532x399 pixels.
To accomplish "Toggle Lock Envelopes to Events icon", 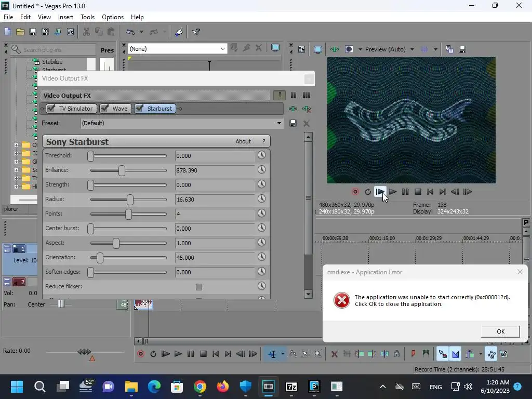I will click(x=491, y=354).
